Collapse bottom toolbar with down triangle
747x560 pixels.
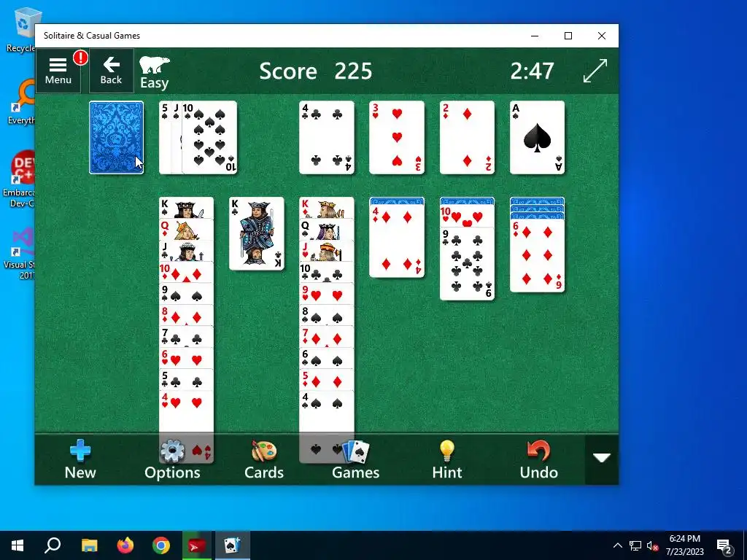click(x=602, y=458)
